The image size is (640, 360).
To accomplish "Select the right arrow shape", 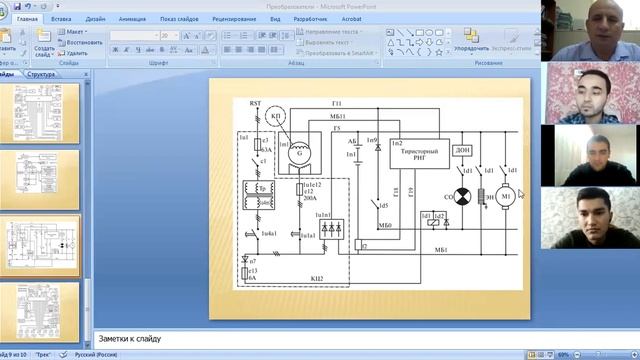I will [419, 42].
